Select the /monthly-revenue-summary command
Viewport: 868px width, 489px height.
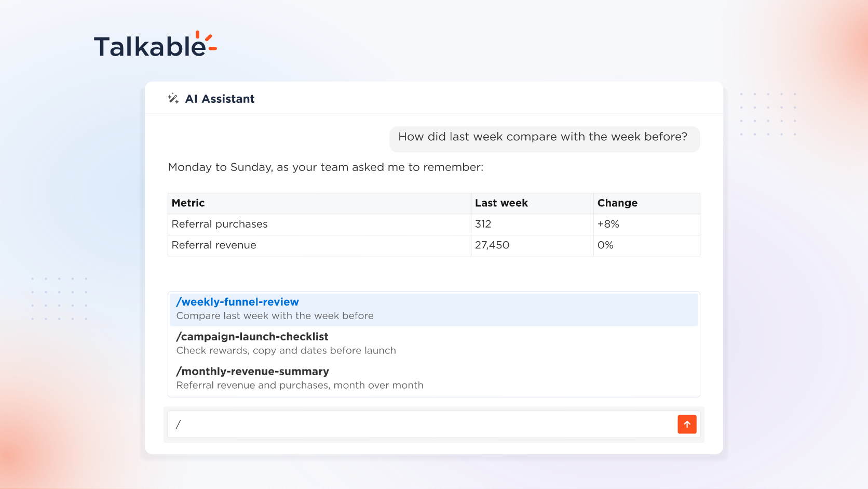pyautogui.click(x=434, y=378)
